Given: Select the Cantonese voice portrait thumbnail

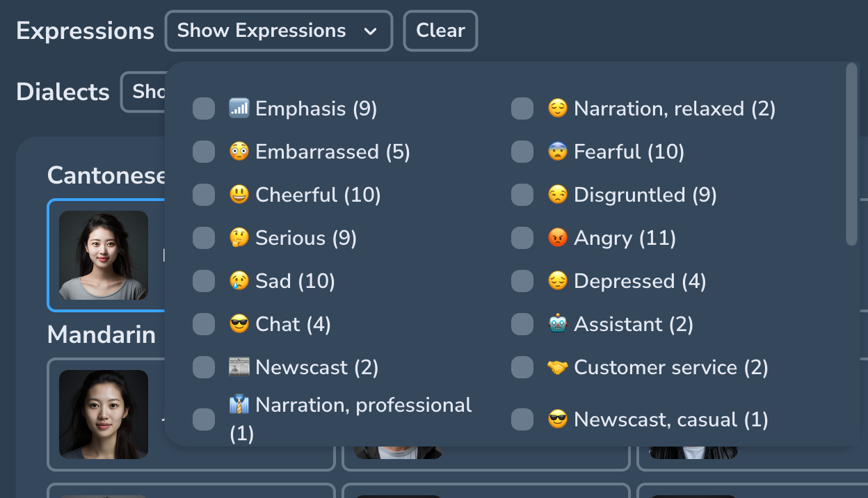Looking at the screenshot, I should pyautogui.click(x=104, y=255).
